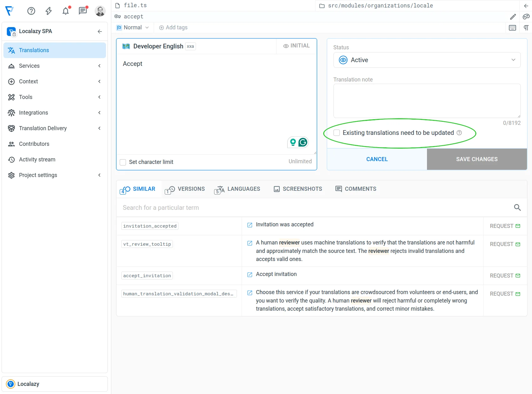Enable Set character limit checkbox
The image size is (532, 394).
click(123, 162)
